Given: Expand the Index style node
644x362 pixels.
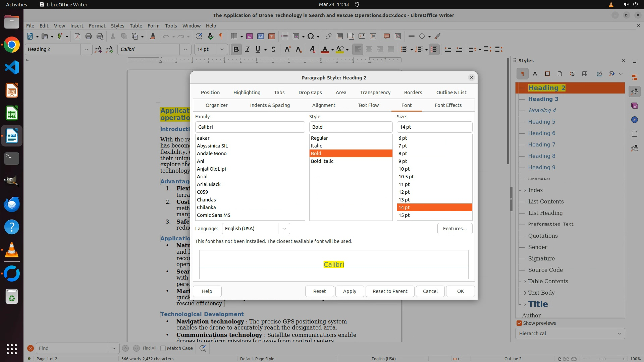Looking at the screenshot, I should tap(525, 190).
